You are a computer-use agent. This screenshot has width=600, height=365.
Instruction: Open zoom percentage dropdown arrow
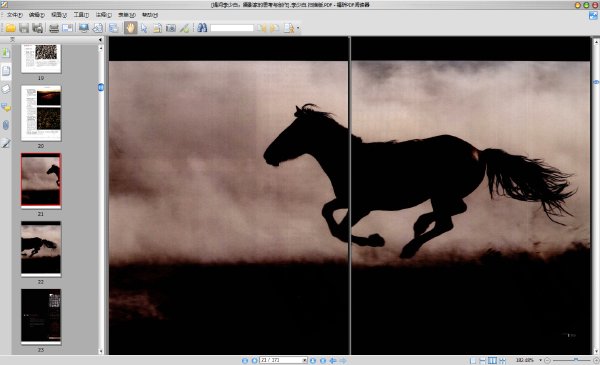[541, 360]
